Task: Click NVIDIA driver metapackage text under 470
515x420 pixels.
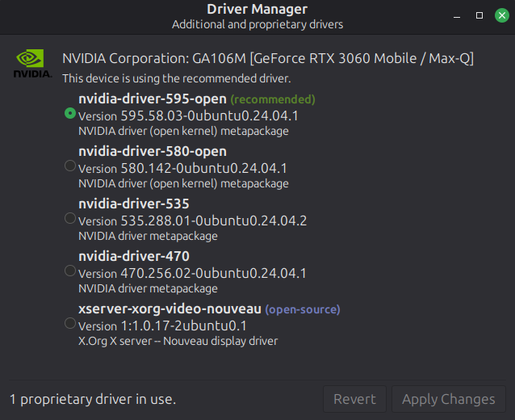Action: coord(148,288)
